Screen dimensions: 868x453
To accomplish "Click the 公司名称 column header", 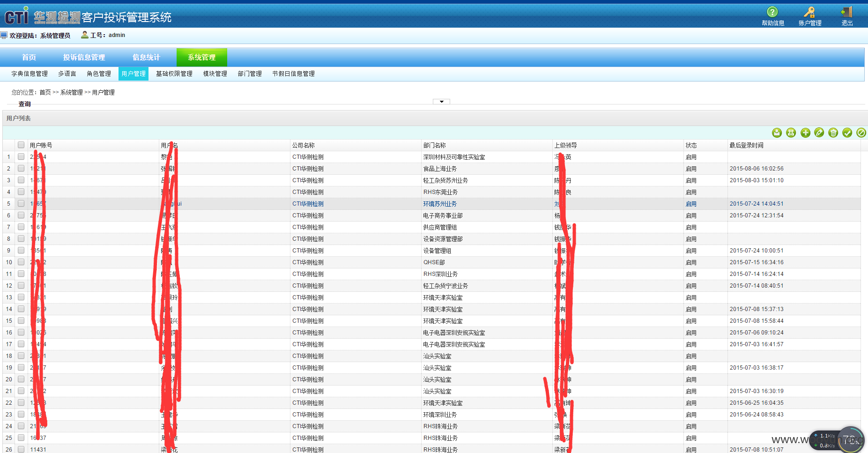I will coord(304,145).
